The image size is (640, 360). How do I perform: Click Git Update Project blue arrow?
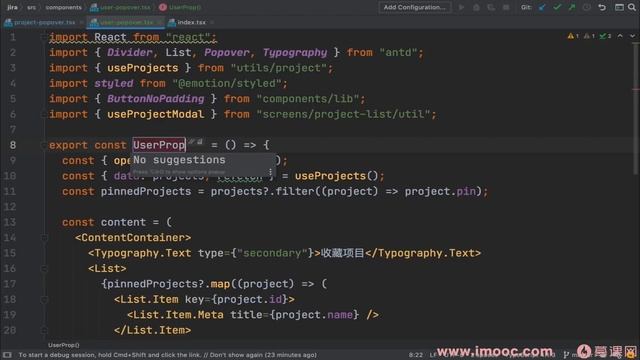542,7
